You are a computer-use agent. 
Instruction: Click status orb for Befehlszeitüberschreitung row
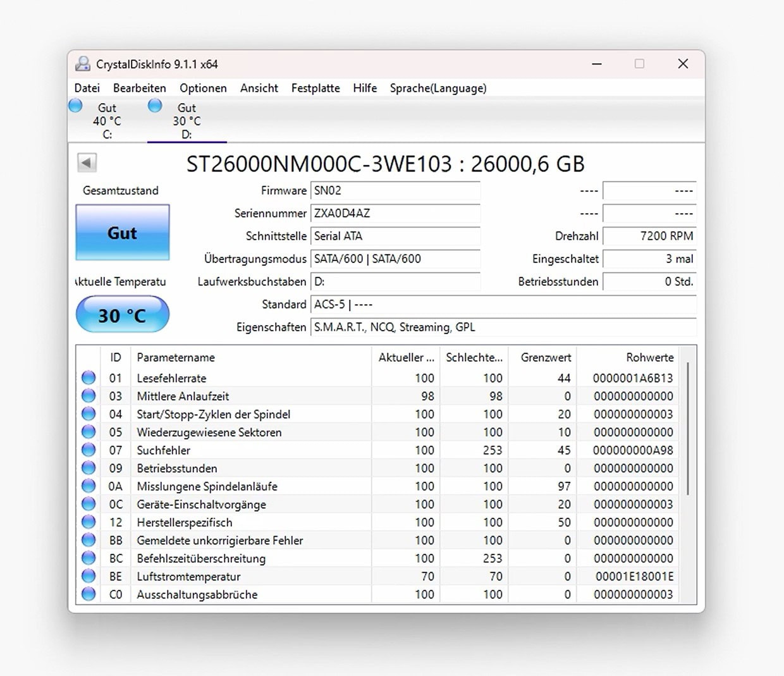click(89, 558)
